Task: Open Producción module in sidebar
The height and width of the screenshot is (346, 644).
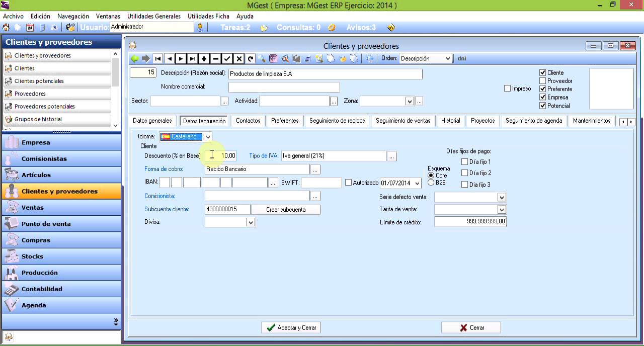Action: coord(61,273)
